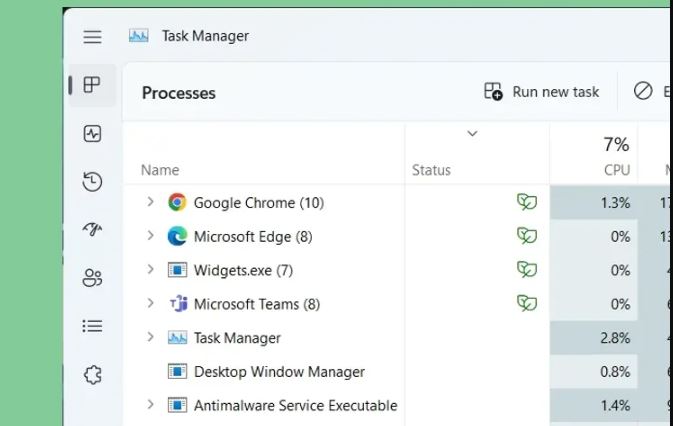The height and width of the screenshot is (426, 673).
Task: Click the 2.8% CPU value for Task Manager
Action: pyautogui.click(x=615, y=338)
